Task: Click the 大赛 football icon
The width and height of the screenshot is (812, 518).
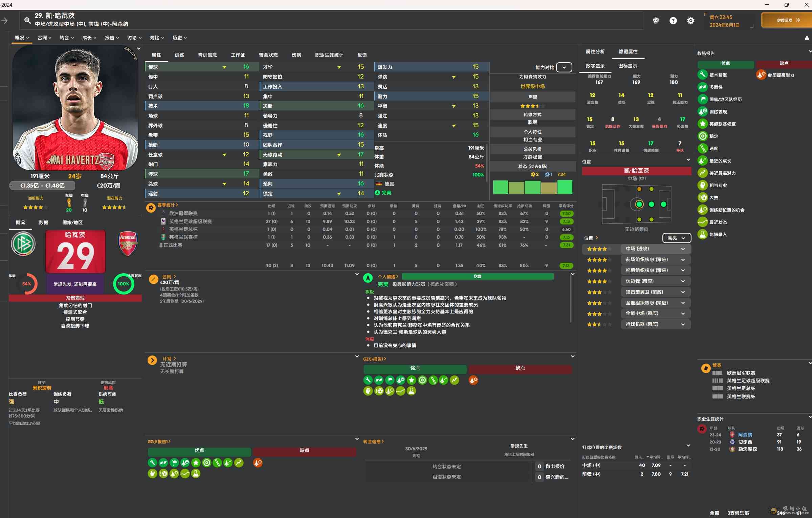Action: [x=702, y=197]
